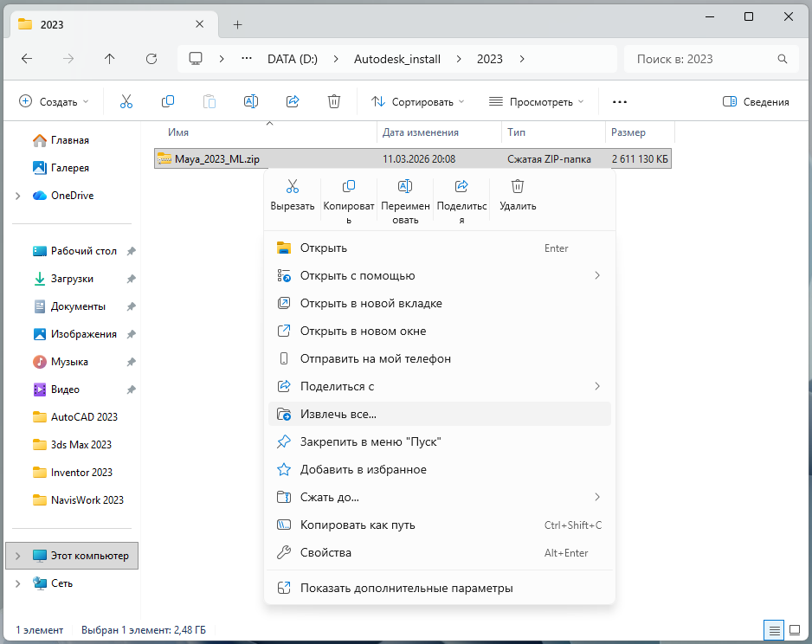Choose Открыть в новой вкладке
812x644 pixels.
click(x=440, y=303)
